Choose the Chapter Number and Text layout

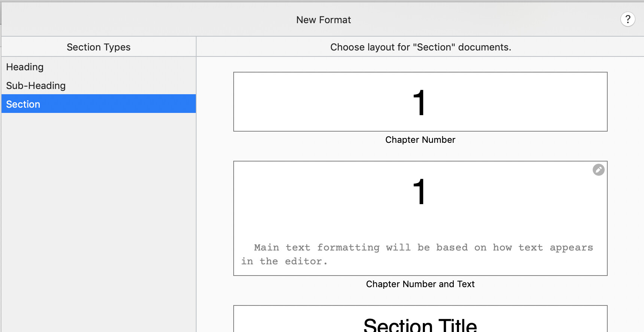(x=420, y=218)
